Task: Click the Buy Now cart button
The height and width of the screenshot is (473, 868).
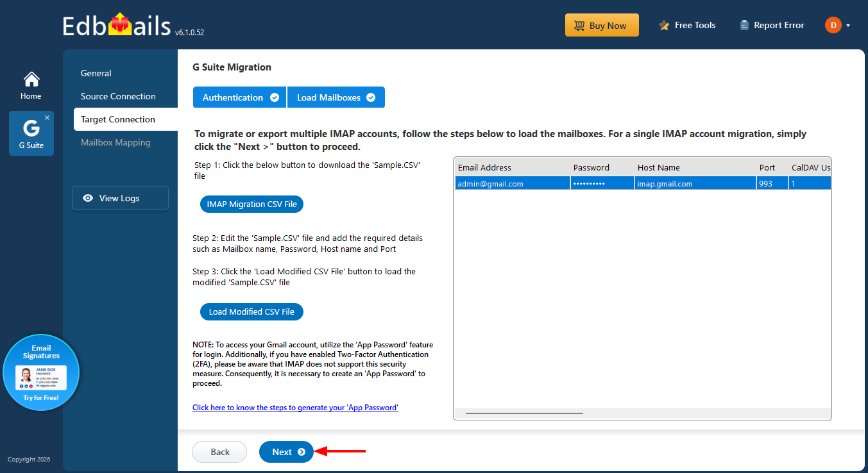Action: [x=601, y=26]
